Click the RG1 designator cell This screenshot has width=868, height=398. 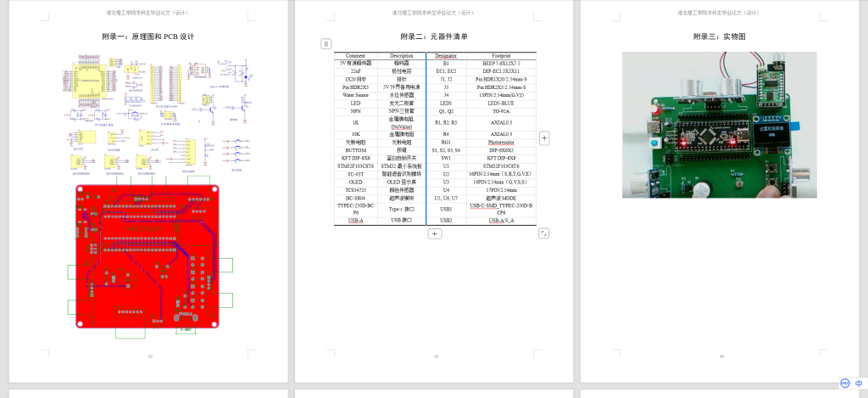tap(446, 142)
